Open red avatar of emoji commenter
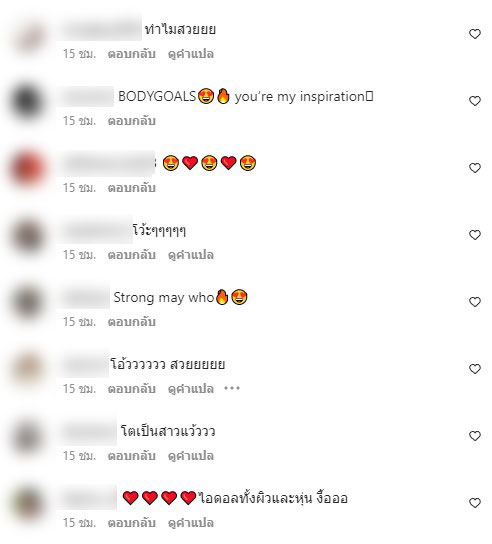This screenshot has height=544, width=492. [x=28, y=169]
